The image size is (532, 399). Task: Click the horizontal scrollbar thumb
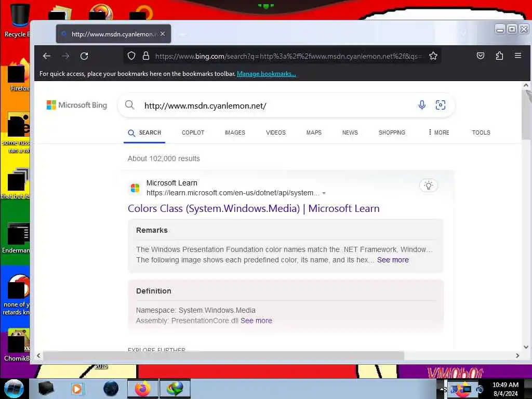(223, 355)
